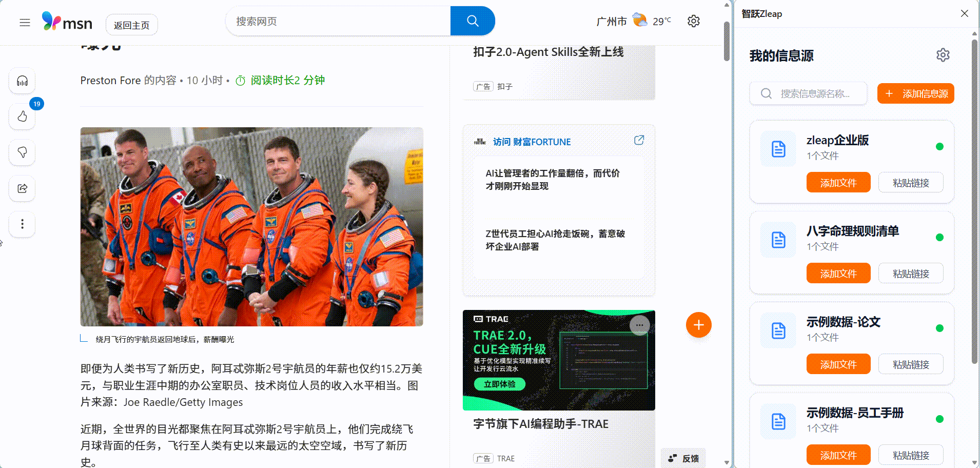Open the TRAE ad options ellipsis
980x468 pixels.
[639, 325]
